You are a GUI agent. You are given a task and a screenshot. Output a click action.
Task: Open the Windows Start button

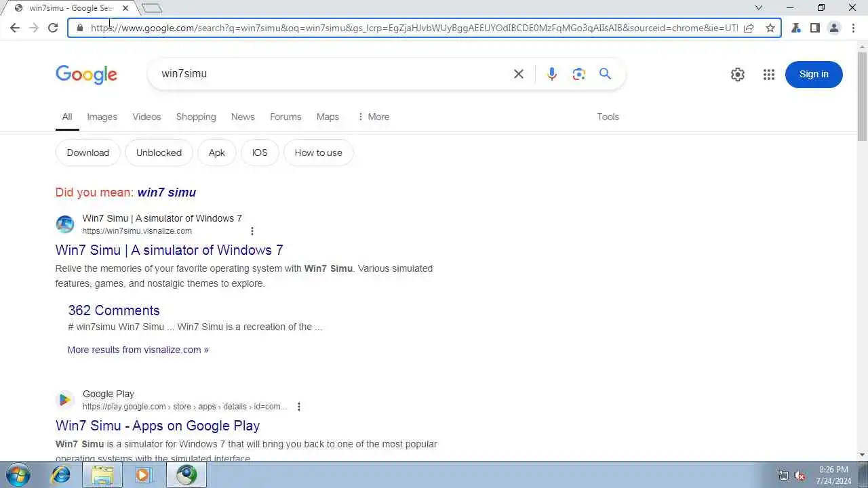(x=18, y=474)
